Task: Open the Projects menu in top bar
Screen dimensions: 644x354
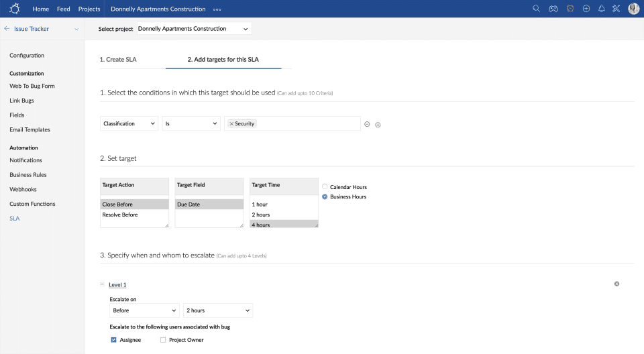Action: point(89,9)
